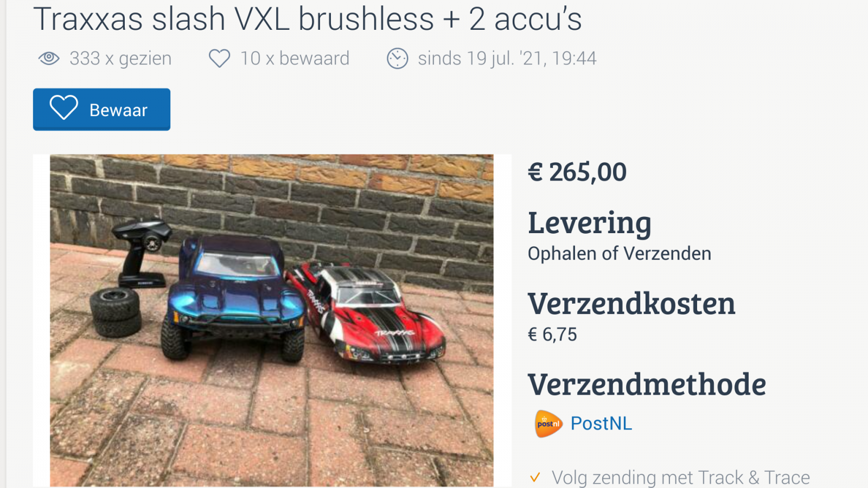Click the heart icon inside the Bewaar button
The width and height of the screenshot is (868, 488).
tap(64, 107)
